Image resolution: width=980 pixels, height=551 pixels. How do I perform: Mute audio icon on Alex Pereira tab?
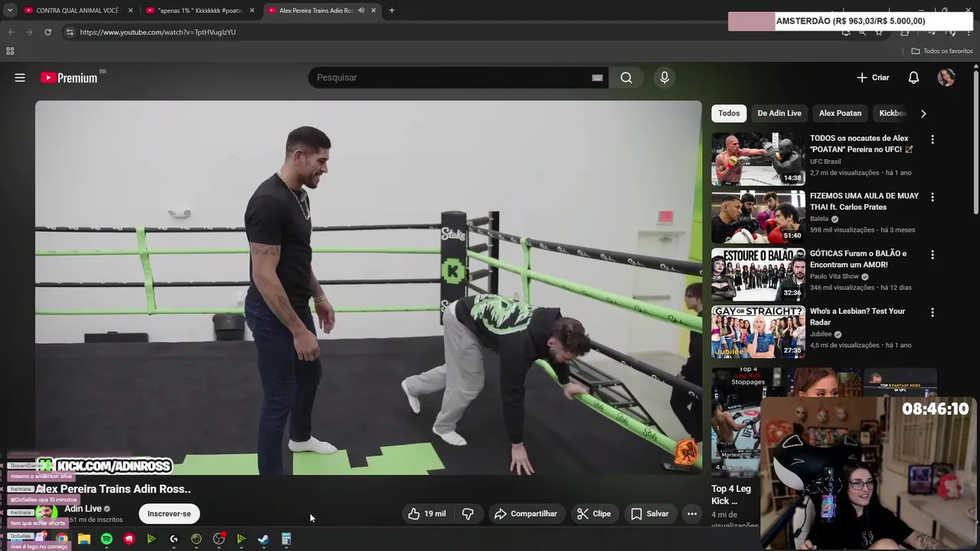(361, 10)
